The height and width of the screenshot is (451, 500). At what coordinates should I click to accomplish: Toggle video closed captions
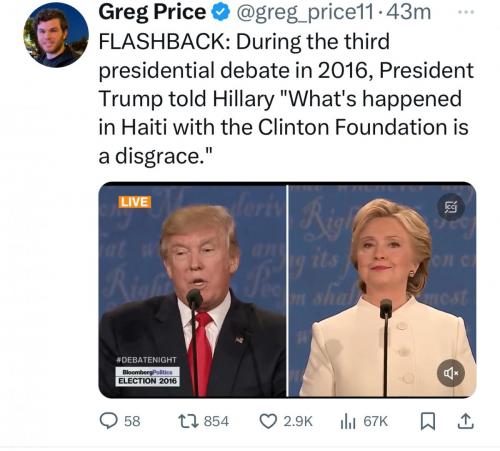(451, 207)
